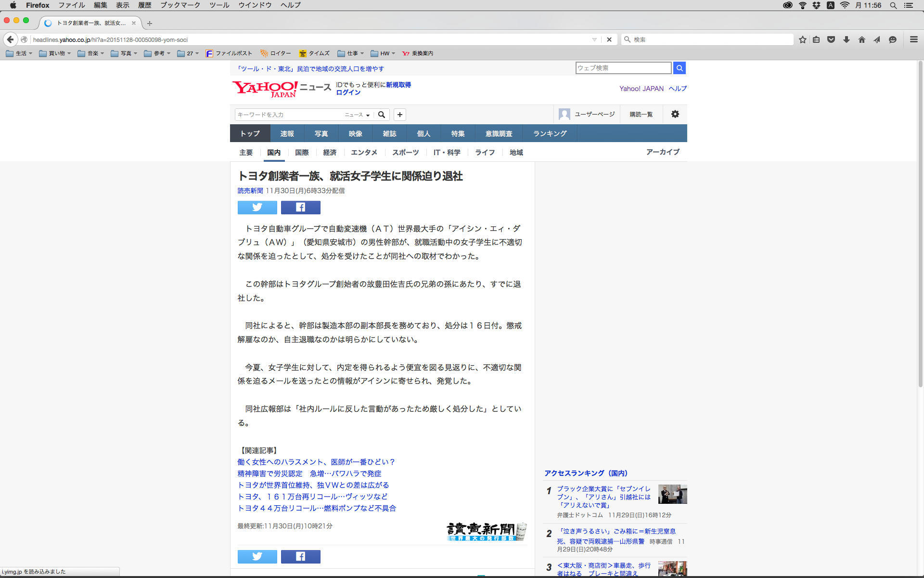The image size is (924, 578).
Task: Share article via top Twitter button
Action: [x=257, y=208]
